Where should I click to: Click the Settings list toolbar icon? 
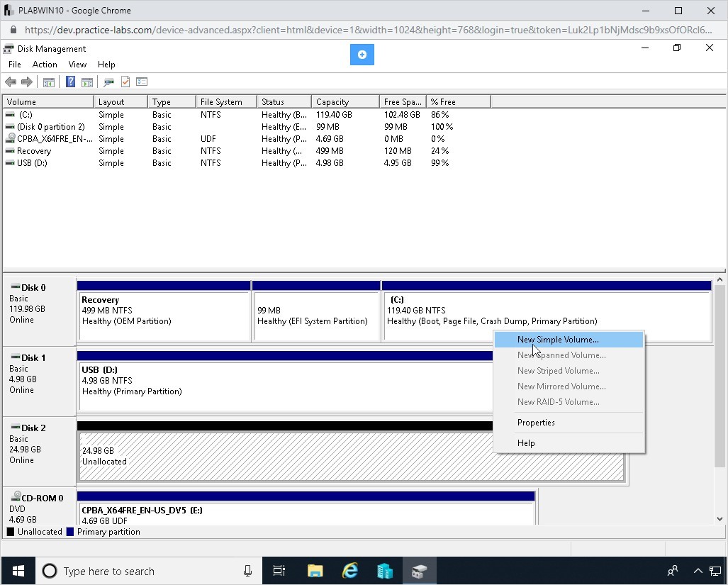point(142,82)
